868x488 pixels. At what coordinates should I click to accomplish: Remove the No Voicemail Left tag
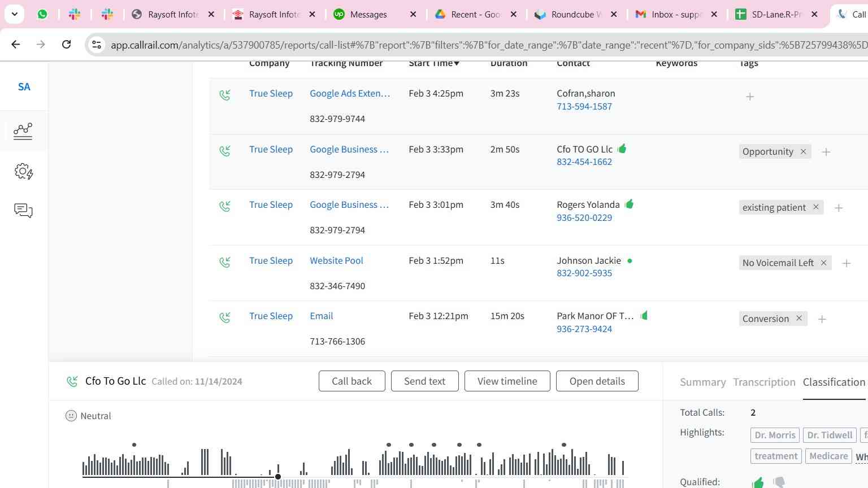click(823, 263)
